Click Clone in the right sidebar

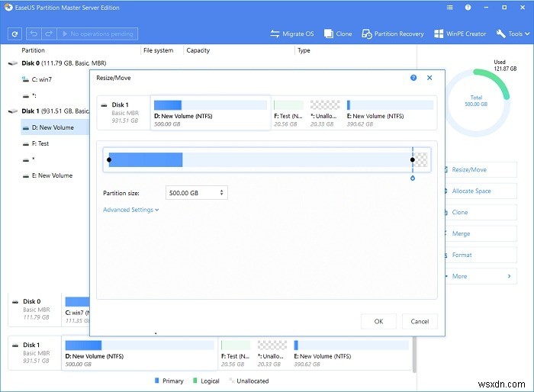click(481, 212)
